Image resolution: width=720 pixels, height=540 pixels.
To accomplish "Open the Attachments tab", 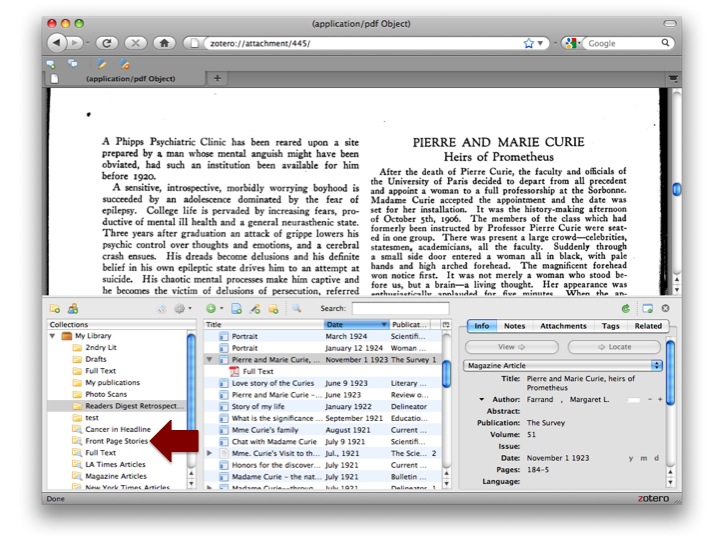I will tap(563, 326).
